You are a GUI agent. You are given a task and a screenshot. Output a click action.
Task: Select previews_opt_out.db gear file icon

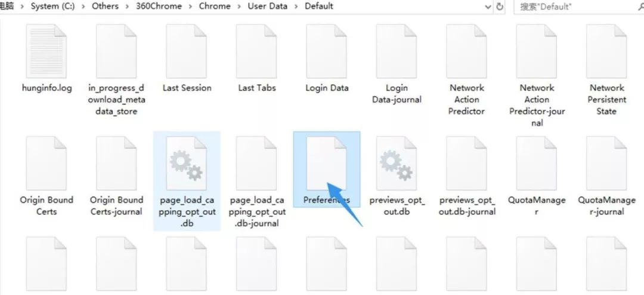tap(397, 163)
